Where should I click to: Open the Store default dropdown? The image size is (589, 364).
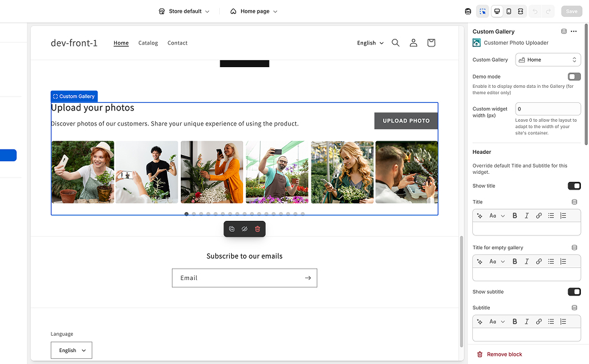(184, 11)
